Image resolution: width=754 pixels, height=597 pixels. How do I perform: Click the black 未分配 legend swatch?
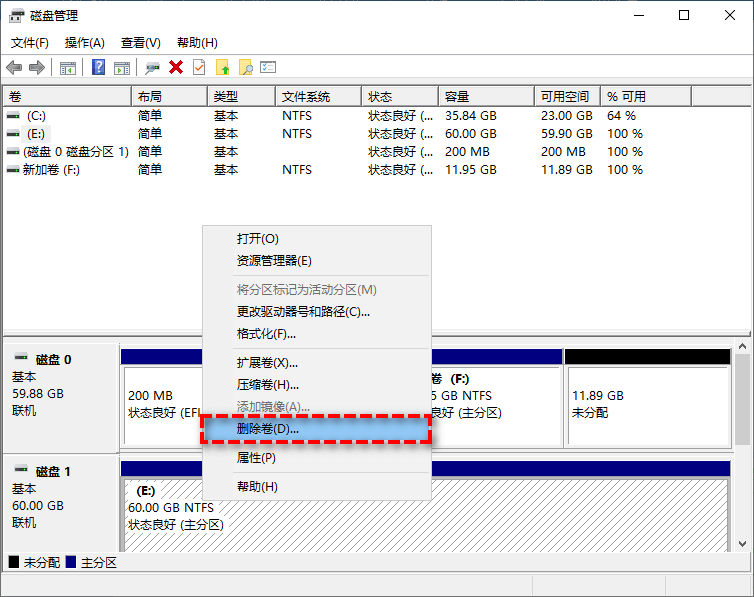click(14, 562)
